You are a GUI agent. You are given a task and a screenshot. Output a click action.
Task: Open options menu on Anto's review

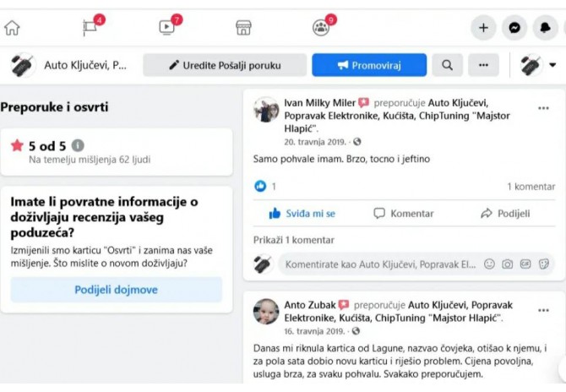pos(543,310)
